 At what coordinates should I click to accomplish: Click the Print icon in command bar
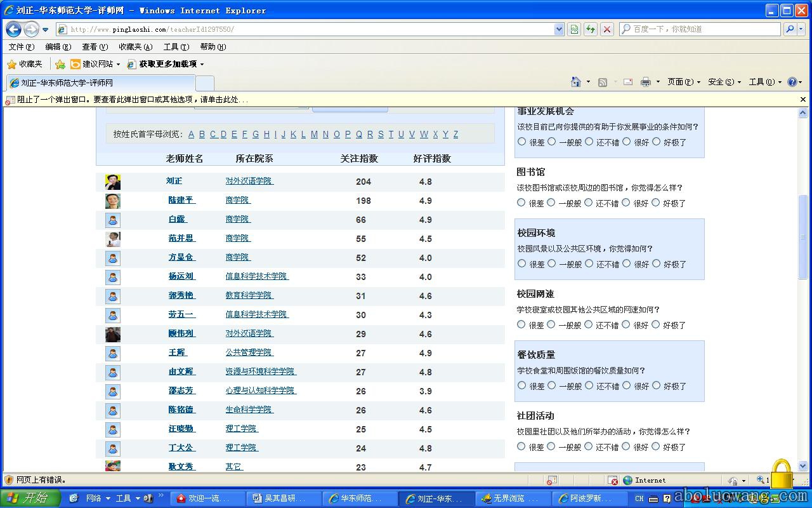pos(646,82)
